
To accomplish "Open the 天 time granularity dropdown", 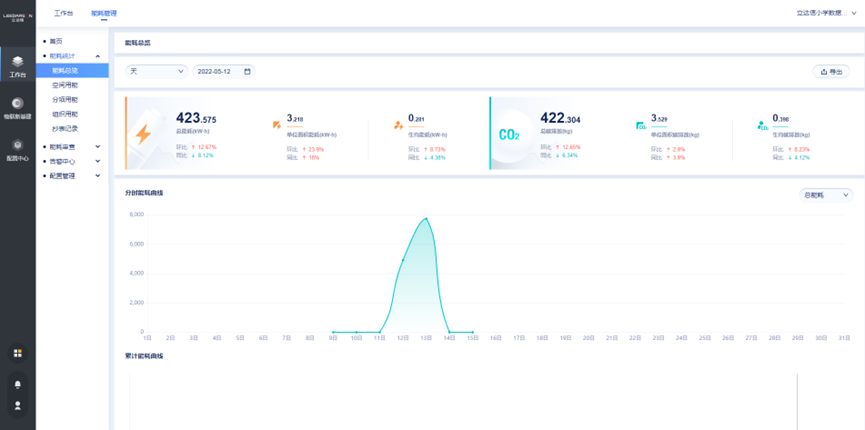I will click(157, 72).
